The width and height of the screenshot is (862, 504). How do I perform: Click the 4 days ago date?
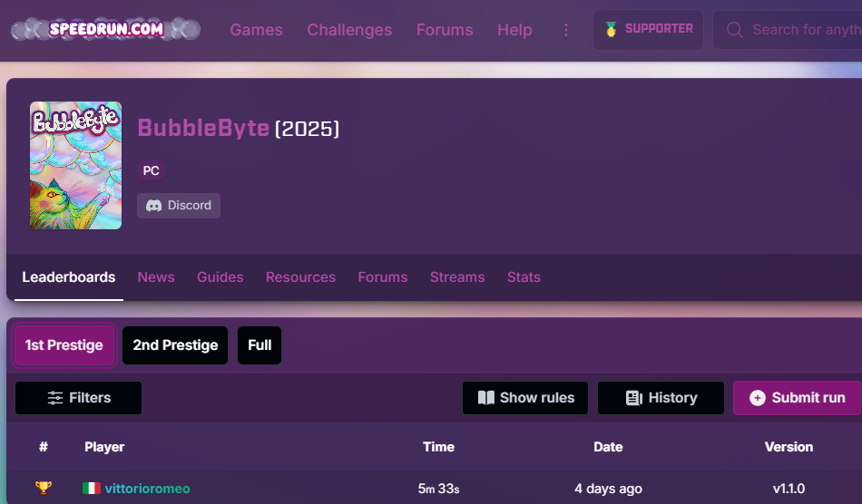608,489
